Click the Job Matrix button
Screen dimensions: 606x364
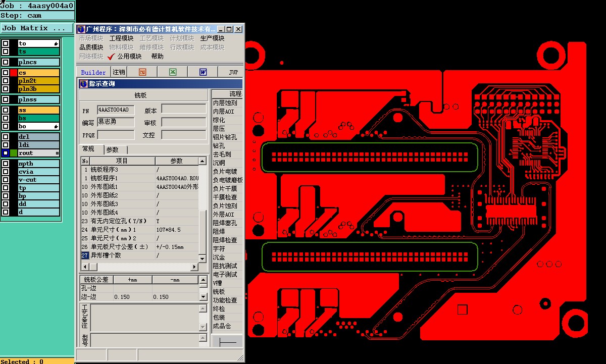pos(36,28)
